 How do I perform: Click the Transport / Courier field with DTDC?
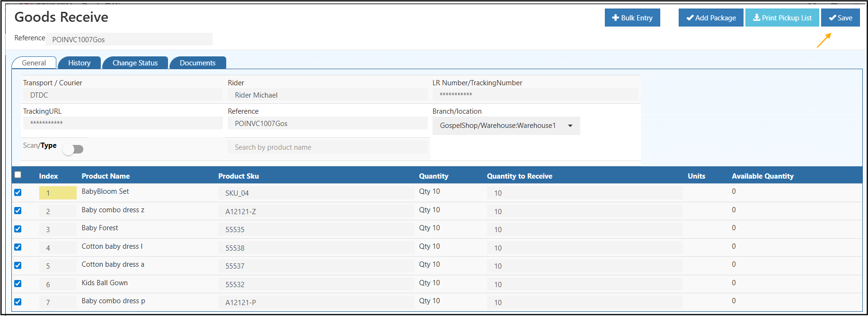point(123,95)
